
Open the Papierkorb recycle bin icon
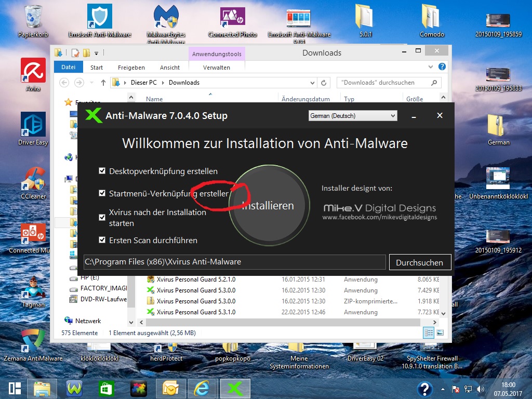pos(33,20)
